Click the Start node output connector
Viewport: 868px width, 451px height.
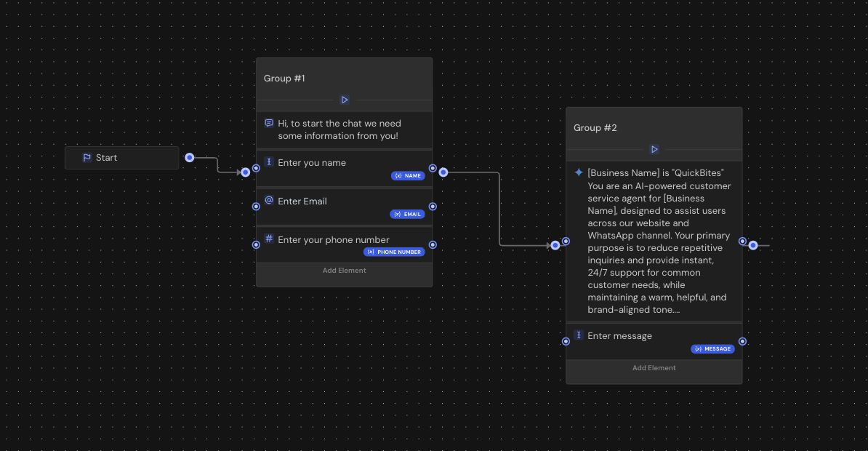(190, 158)
